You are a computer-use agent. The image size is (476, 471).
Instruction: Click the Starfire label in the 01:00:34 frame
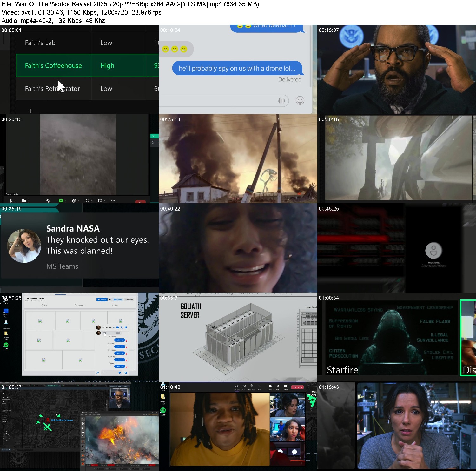pos(342,370)
